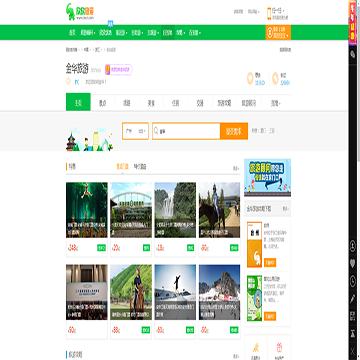This screenshot has width=360, height=360.
Task: Click the purple badge icon beside 金华旅游 title
Action: (x=108, y=69)
